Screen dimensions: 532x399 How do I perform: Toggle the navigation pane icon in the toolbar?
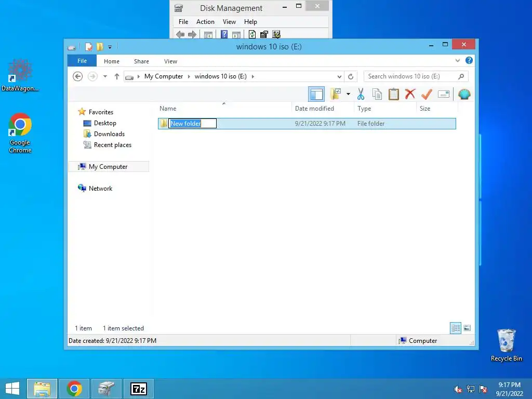[316, 94]
